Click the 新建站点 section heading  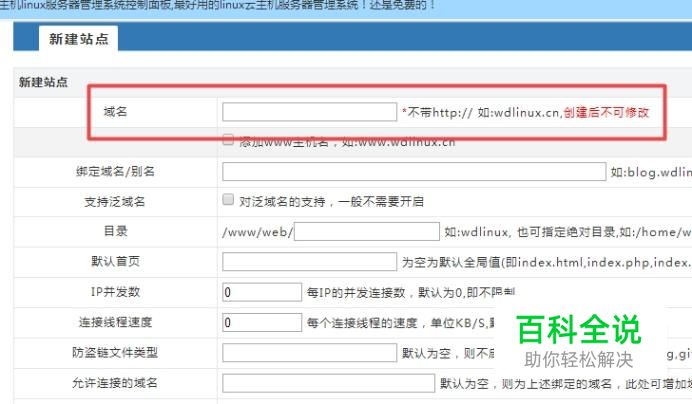43,82
